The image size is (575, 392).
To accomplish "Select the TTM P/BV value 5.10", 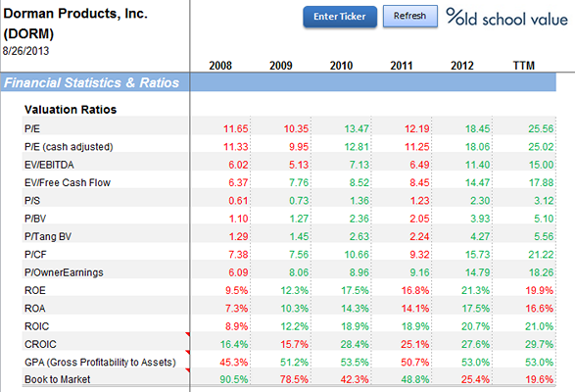I will pyautogui.click(x=544, y=219).
